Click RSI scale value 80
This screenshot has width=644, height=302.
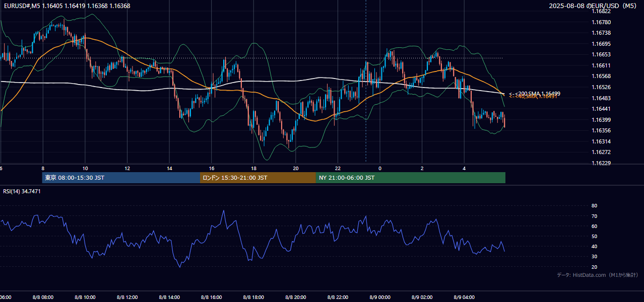[594, 206]
